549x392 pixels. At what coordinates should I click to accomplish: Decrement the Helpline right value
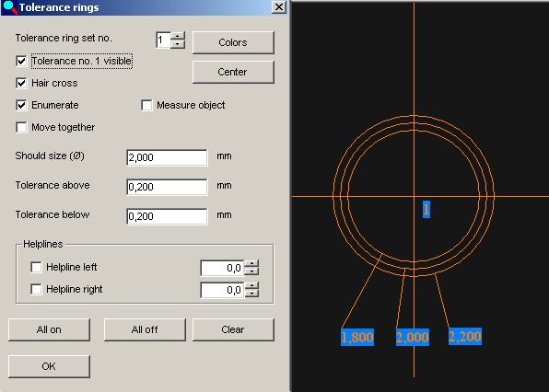(x=251, y=294)
